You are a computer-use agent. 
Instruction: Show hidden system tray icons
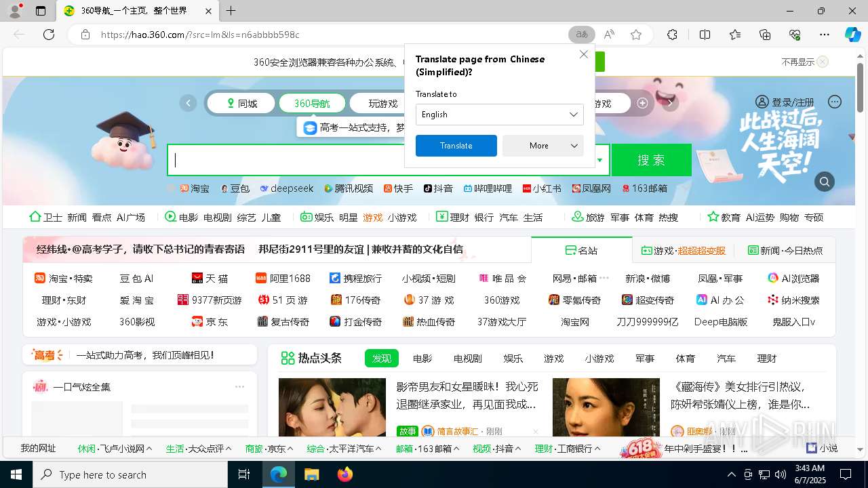[x=731, y=474]
